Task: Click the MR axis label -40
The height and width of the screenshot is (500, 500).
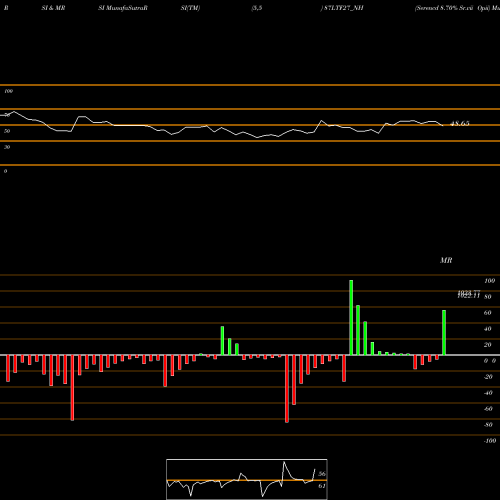Action: click(x=488, y=393)
